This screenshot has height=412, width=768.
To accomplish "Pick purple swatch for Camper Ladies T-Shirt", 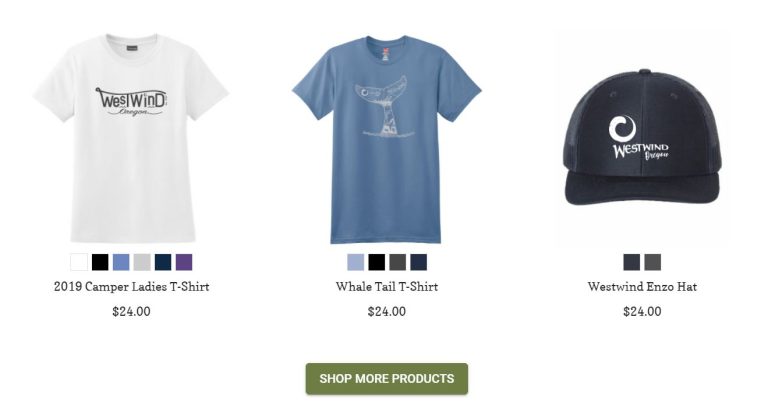I will click(184, 262).
